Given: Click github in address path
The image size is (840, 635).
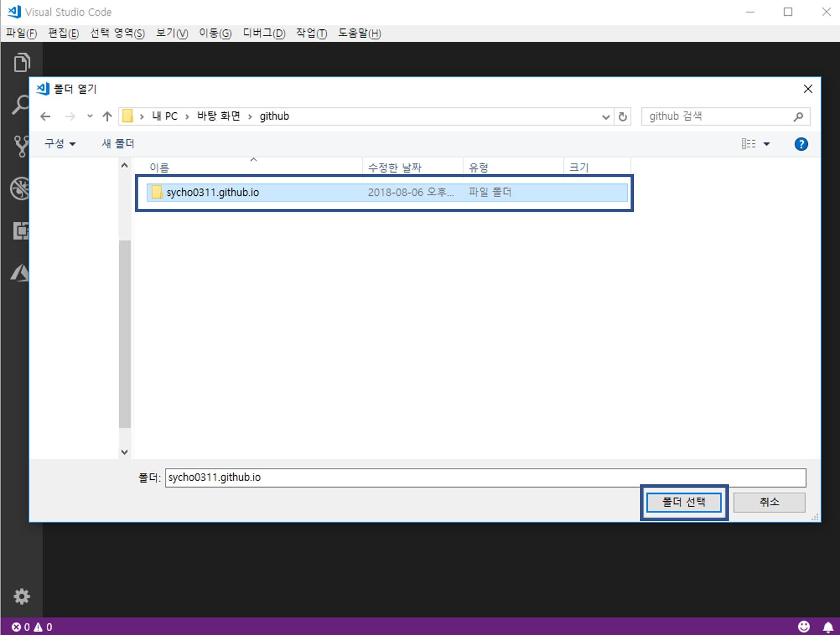Looking at the screenshot, I should pyautogui.click(x=274, y=116).
